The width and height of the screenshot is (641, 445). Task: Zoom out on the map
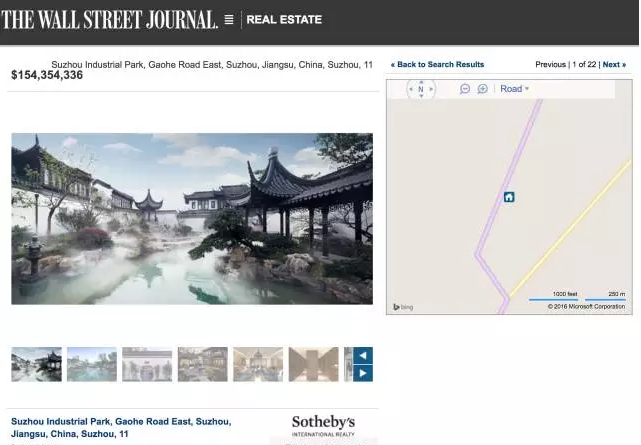point(465,89)
